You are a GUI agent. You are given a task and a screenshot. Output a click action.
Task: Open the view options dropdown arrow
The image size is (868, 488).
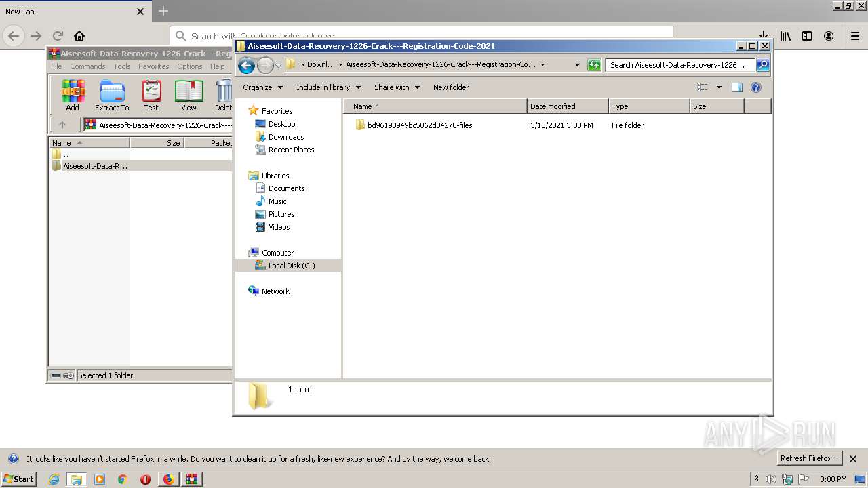point(719,87)
